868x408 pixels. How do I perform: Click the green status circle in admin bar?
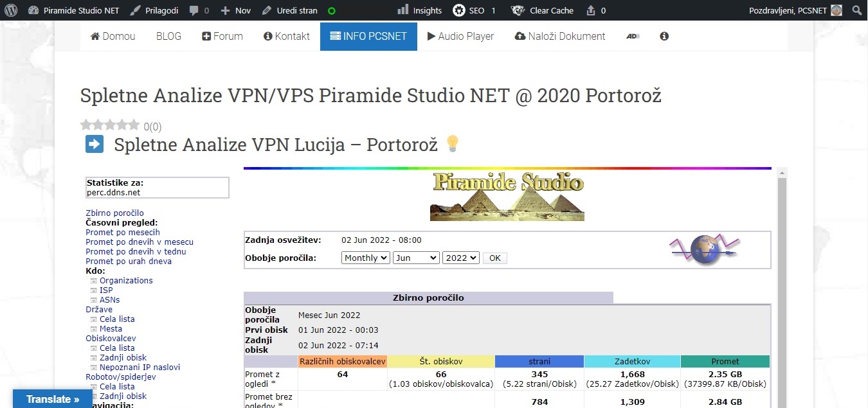click(332, 11)
